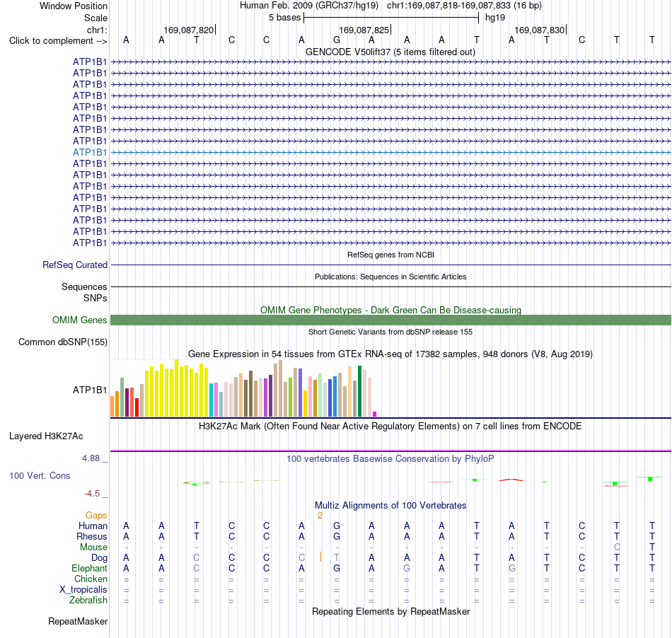The image size is (672, 638).
Task: Click the 4.88 upper PhyloP scale value
Action: point(91,458)
